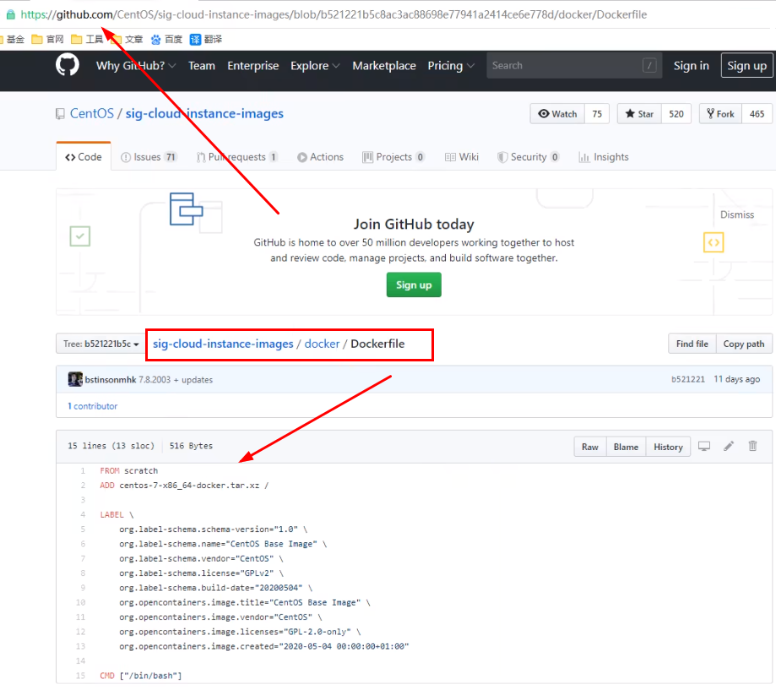
Task: Open the Enterprise navigation link
Action: pos(252,65)
